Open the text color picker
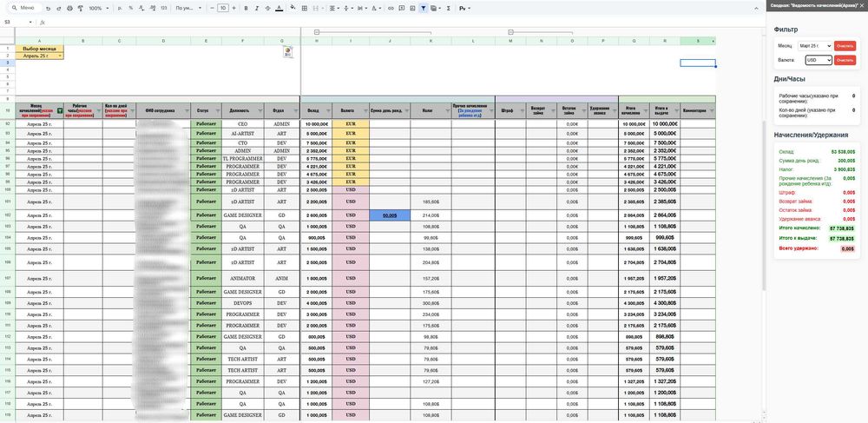 279,9
